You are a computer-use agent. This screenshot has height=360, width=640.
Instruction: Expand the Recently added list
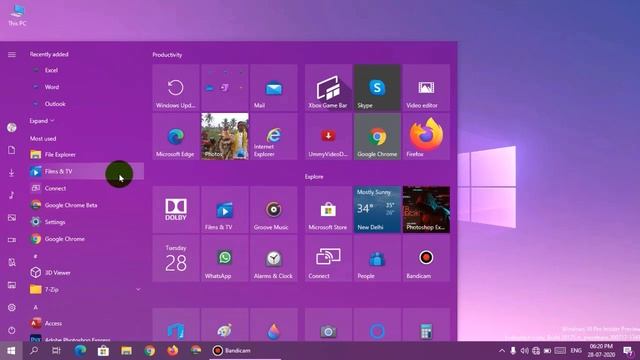click(x=41, y=121)
